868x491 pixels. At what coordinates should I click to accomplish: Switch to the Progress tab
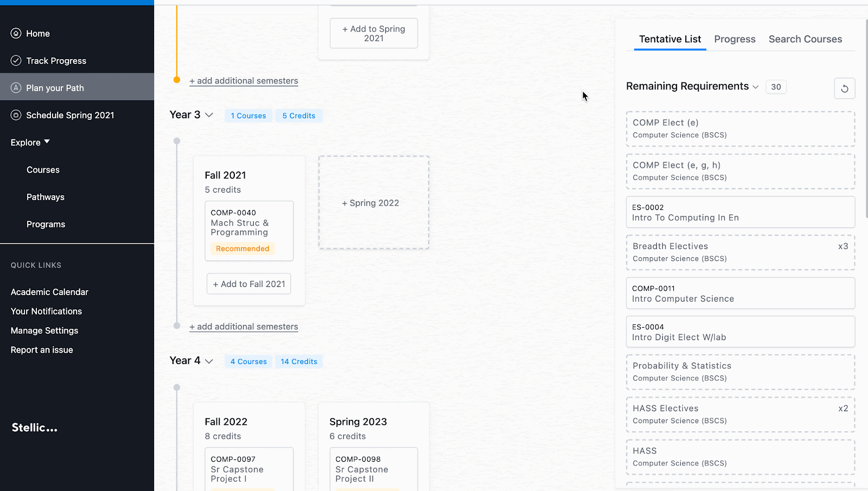735,39
